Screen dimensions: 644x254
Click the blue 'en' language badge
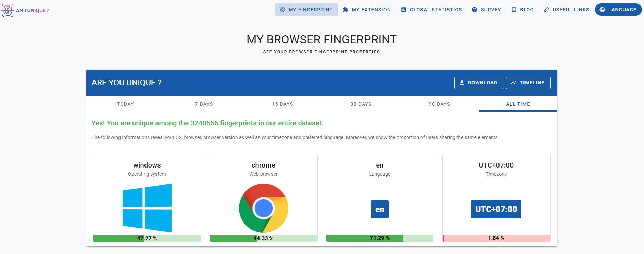380,209
